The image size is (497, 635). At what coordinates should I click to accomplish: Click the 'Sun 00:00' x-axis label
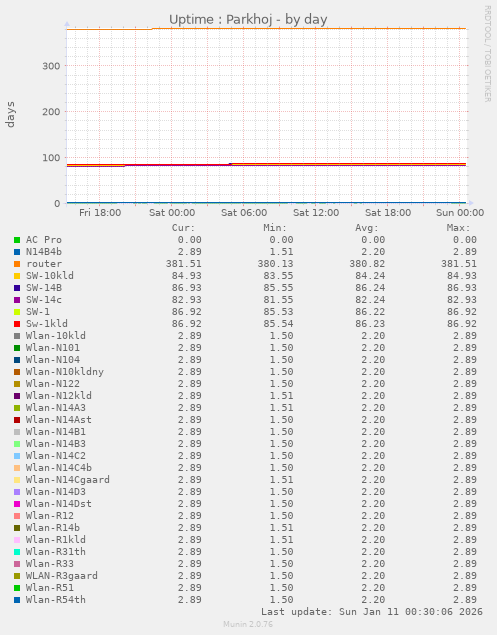[460, 213]
